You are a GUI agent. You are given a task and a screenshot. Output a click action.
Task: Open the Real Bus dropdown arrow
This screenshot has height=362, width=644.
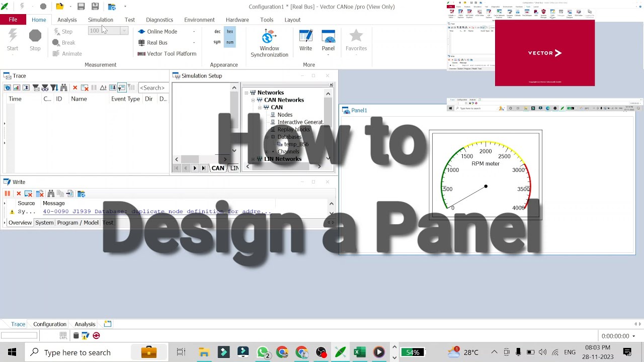pyautogui.click(x=194, y=43)
